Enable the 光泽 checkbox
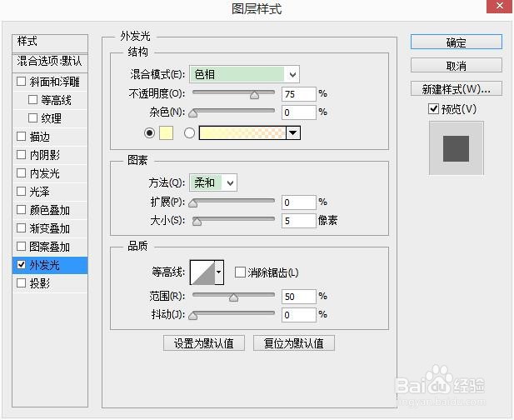514x420 pixels. (x=21, y=192)
